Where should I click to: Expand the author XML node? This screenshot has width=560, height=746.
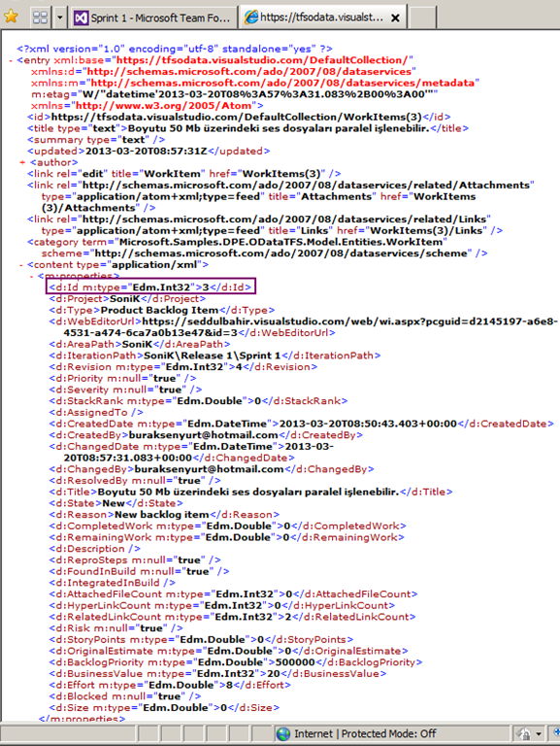(x=22, y=163)
